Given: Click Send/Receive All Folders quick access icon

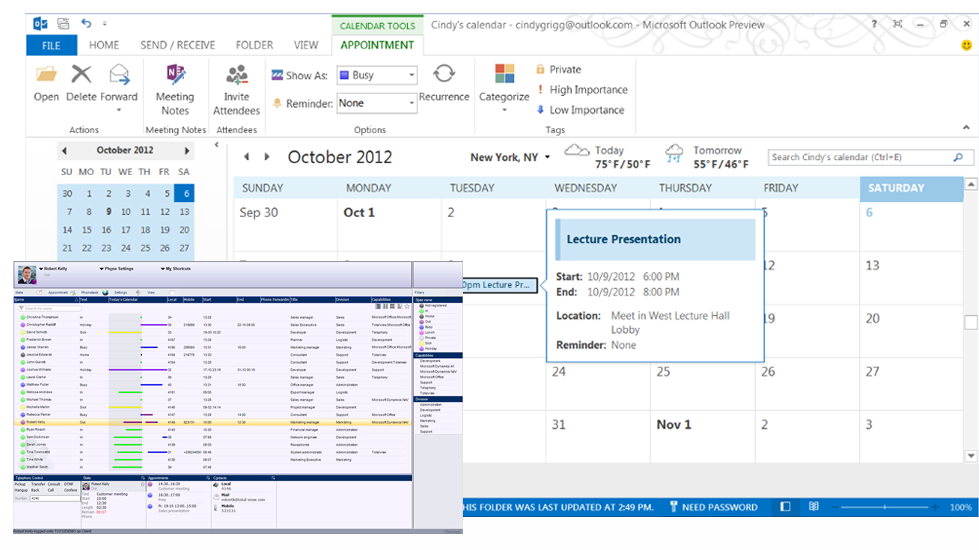Looking at the screenshot, I should [x=63, y=24].
